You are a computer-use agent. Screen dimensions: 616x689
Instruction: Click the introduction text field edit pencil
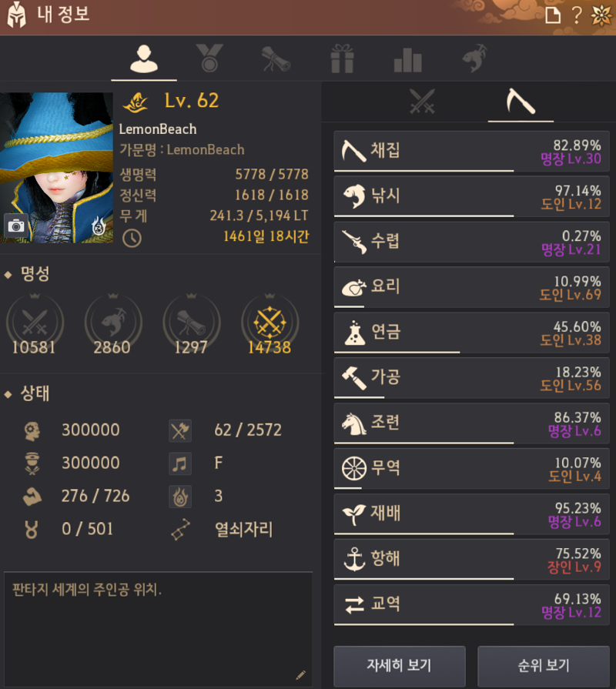pos(301,675)
